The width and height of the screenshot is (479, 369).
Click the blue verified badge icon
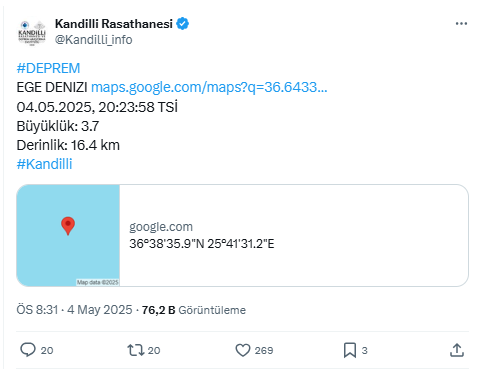tap(182, 24)
